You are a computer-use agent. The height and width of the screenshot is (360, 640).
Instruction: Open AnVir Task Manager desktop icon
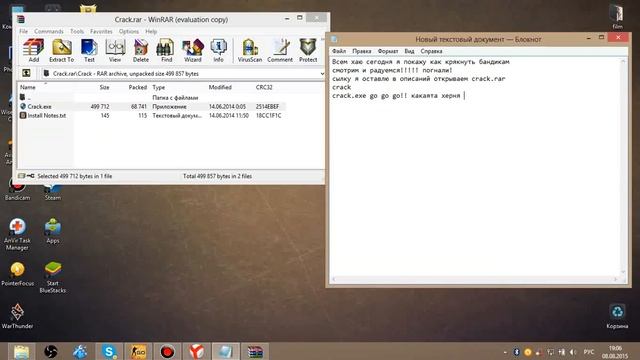[x=17, y=235]
